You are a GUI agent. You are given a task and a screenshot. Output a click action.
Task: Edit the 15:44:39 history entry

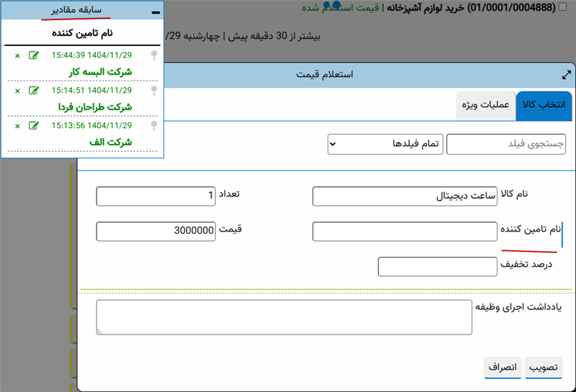[x=33, y=55]
